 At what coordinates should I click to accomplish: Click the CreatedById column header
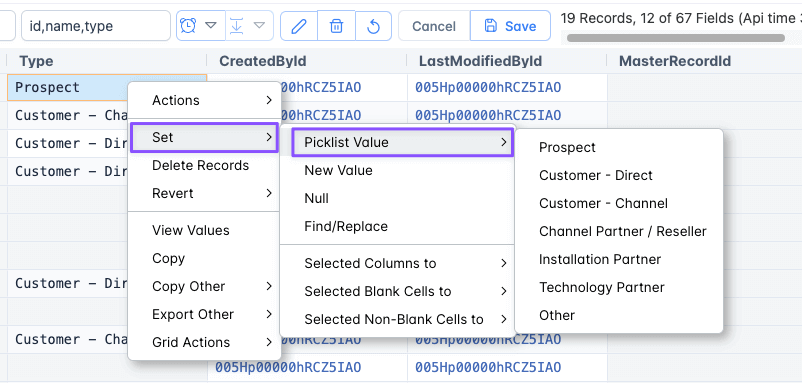tap(307, 61)
